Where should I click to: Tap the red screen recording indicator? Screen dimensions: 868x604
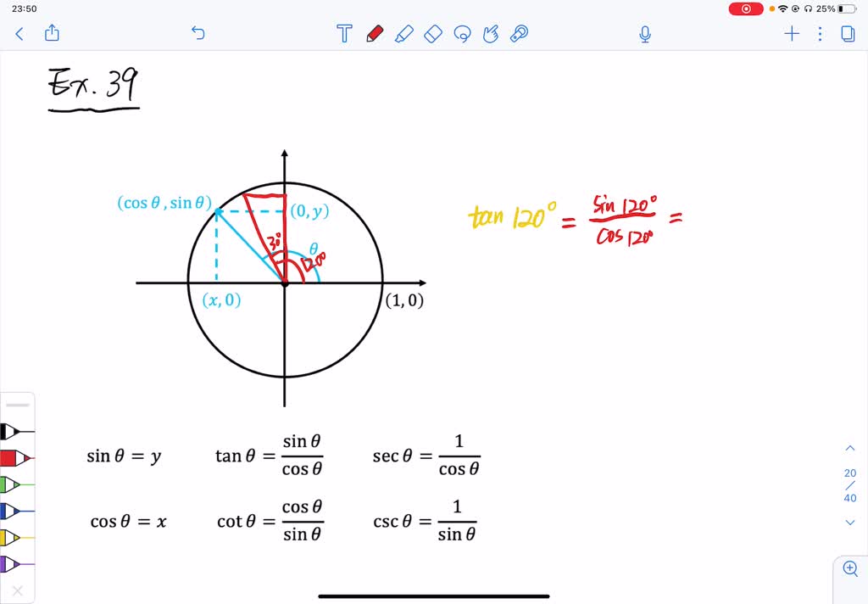click(746, 8)
